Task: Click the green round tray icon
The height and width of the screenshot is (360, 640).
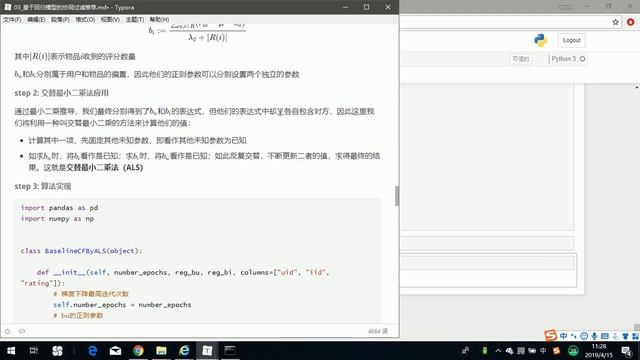Action: pos(573,351)
